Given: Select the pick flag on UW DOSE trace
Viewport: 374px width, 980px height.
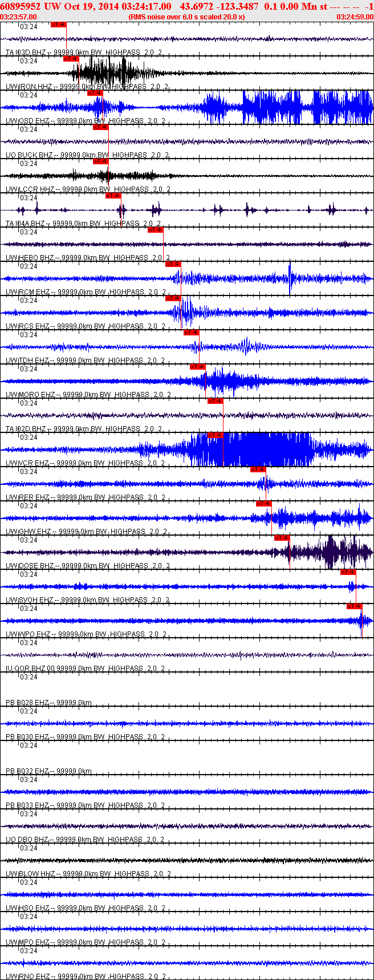Looking at the screenshot, I should (282, 538).
